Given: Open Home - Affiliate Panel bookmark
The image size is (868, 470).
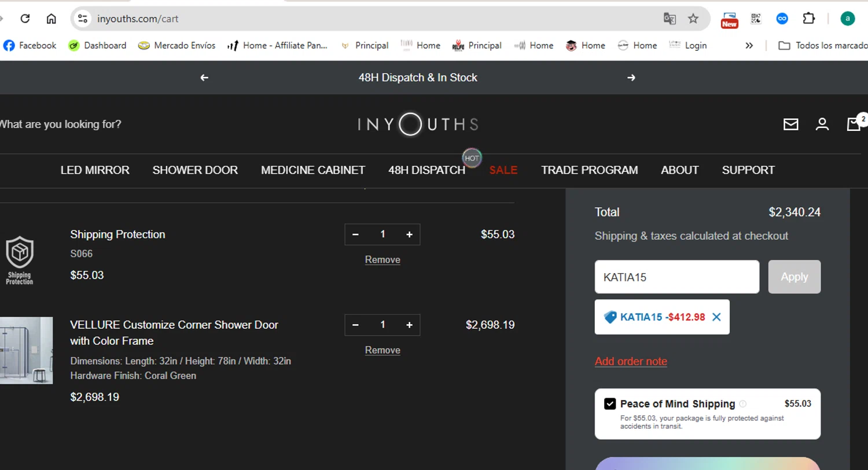Looking at the screenshot, I should pos(277,45).
